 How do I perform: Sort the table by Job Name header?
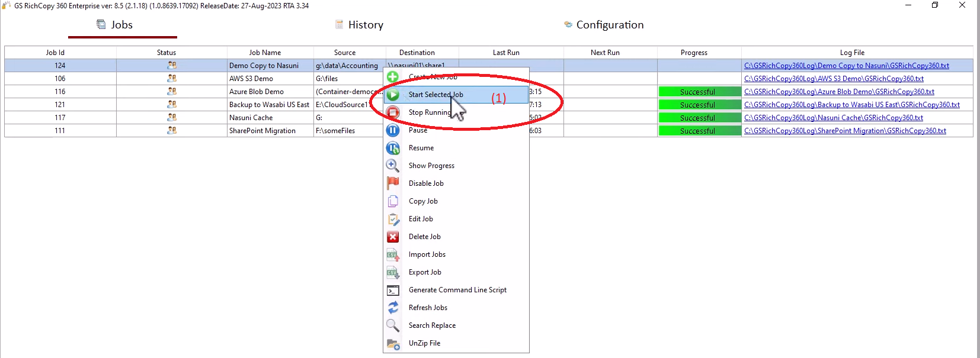click(x=265, y=53)
